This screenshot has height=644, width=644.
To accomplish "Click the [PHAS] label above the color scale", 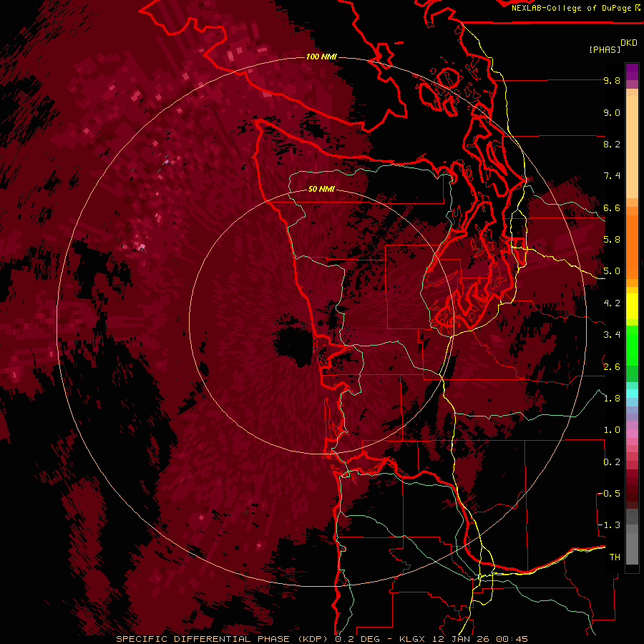I will [605, 50].
